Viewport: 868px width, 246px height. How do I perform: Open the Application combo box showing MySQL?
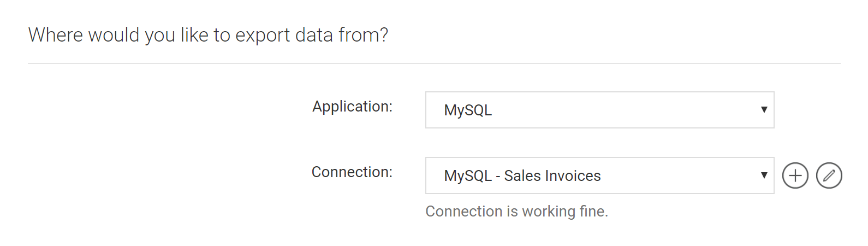(x=600, y=110)
